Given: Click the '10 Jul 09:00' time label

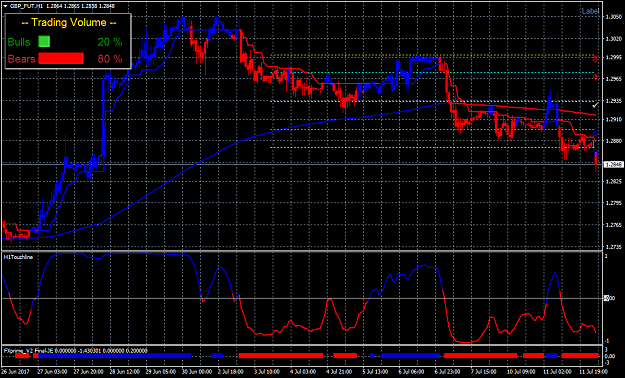Looking at the screenshot, I should (x=521, y=372).
